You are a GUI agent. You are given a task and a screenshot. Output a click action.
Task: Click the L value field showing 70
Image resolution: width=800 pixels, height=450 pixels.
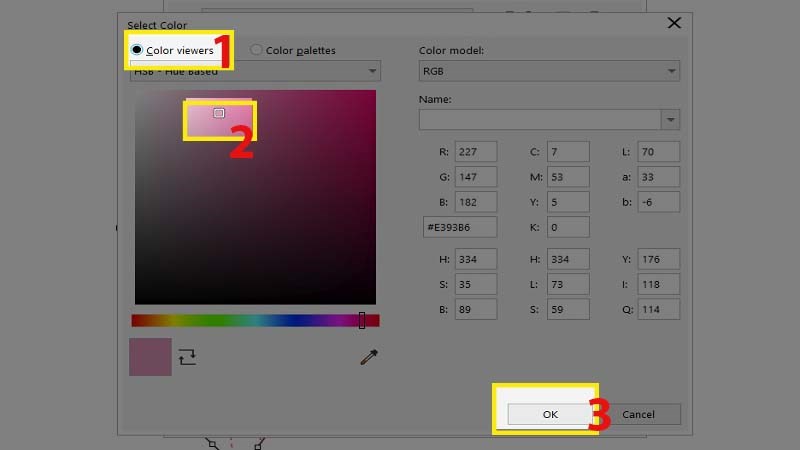pyautogui.click(x=659, y=153)
